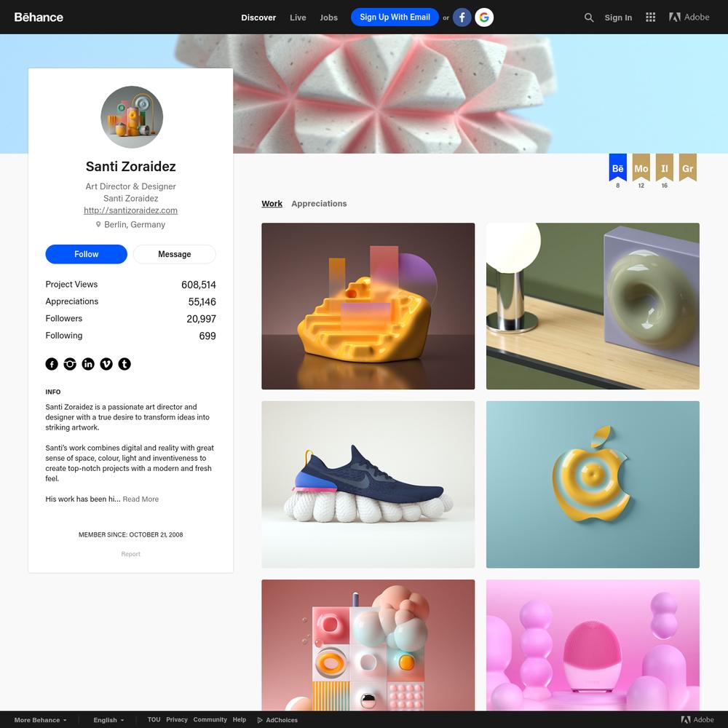Screen dimensions: 728x728
Task: Click the Berlin, Germany location
Action: [x=130, y=225]
